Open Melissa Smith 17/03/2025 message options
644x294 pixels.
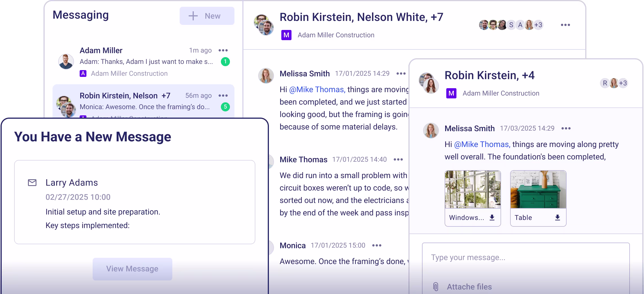pos(566,128)
